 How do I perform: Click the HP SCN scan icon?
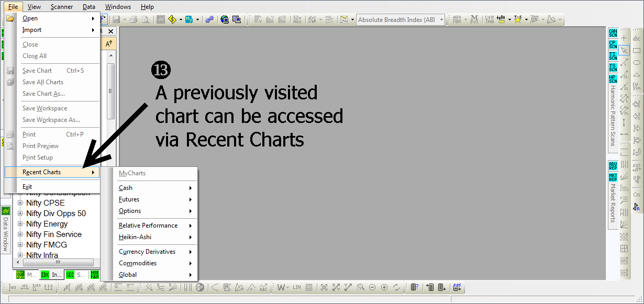613,79
